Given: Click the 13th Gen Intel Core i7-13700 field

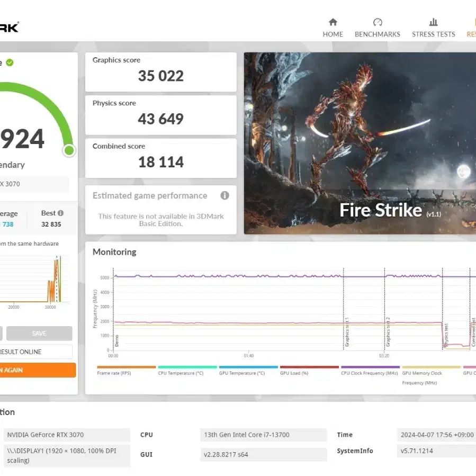Looking at the screenshot, I should 264,435.
